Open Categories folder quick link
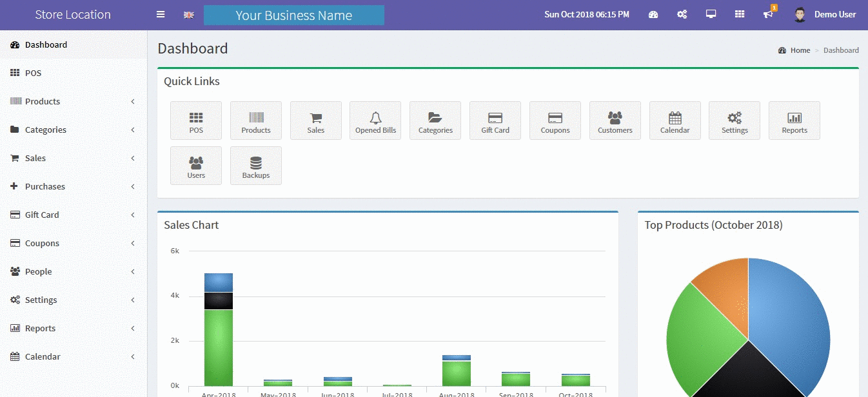The image size is (868, 397). click(435, 121)
